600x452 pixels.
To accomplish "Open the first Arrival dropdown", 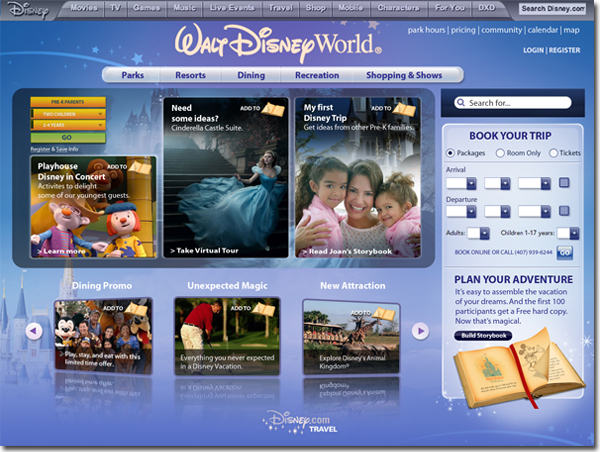I will coord(461,183).
